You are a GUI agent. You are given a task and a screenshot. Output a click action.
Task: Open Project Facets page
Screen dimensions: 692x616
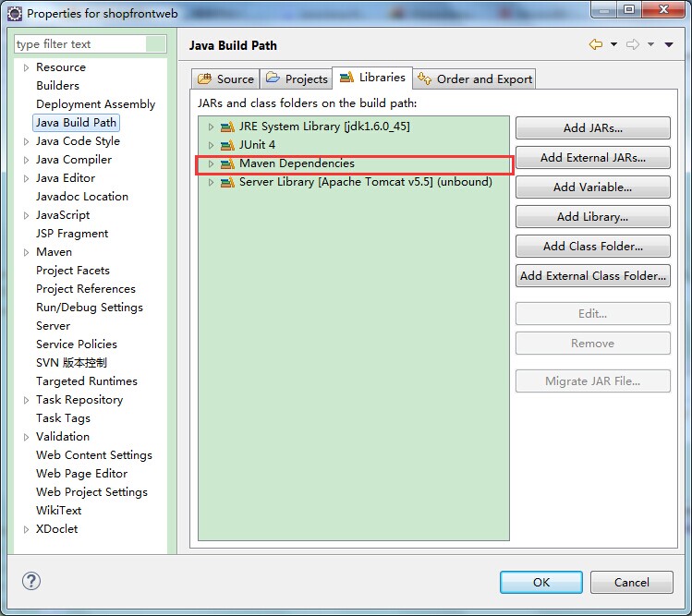tap(73, 271)
